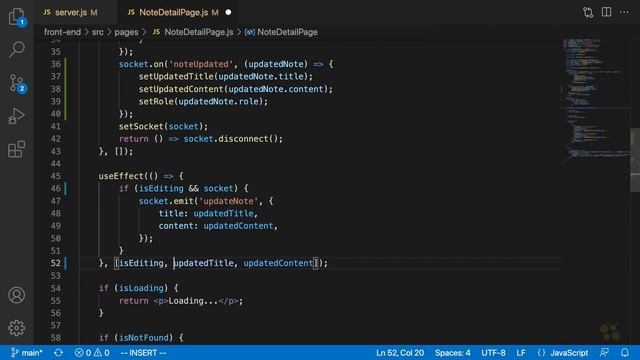Open Source Control view with 2 changes
The height and width of the screenshot is (360, 640).
[17, 83]
